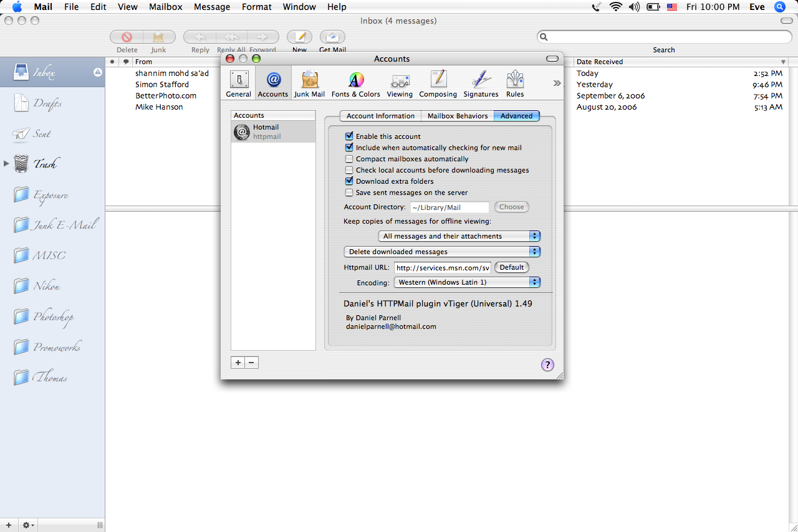Click the Choose button

coord(512,207)
